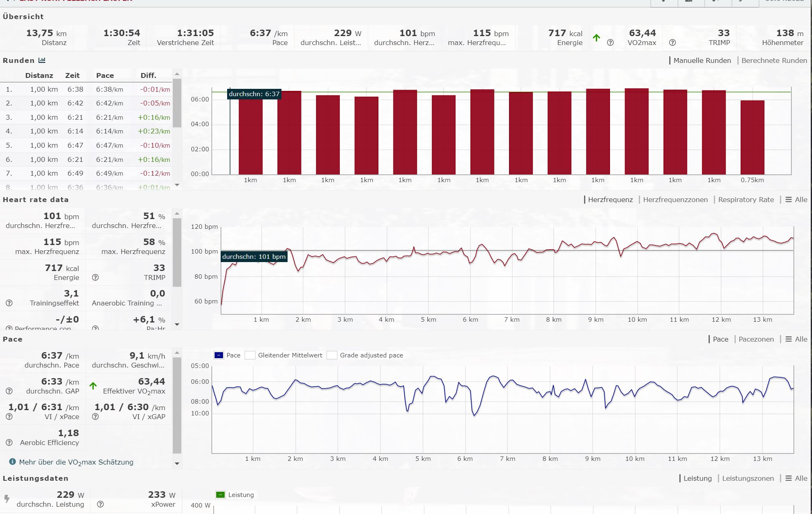This screenshot has height=514, width=812.
Task: Open Mehr über die VO2max Schätzung link
Action: coord(76,462)
